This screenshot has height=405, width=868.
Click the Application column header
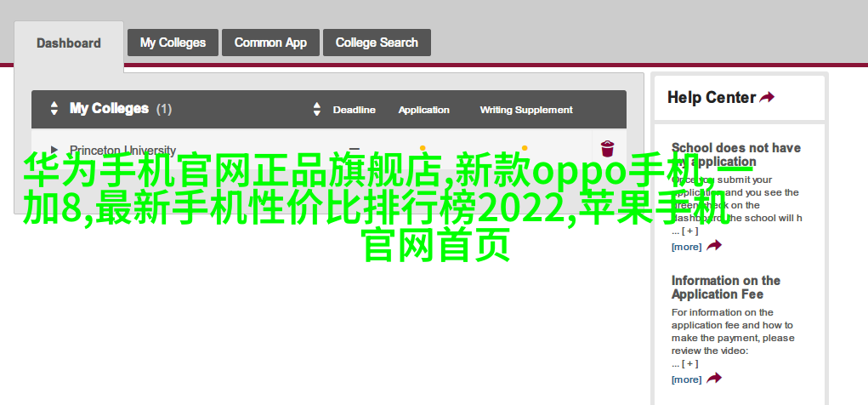coord(423,110)
